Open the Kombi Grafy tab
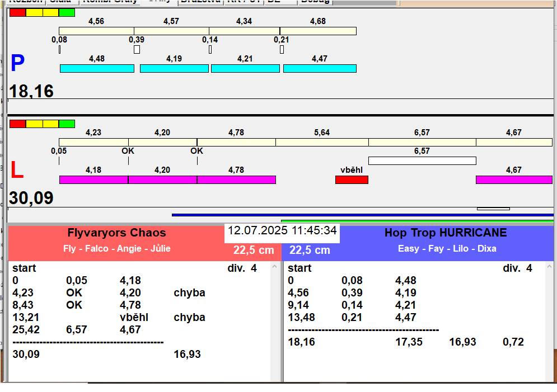The height and width of the screenshot is (392, 557). coord(110,2)
